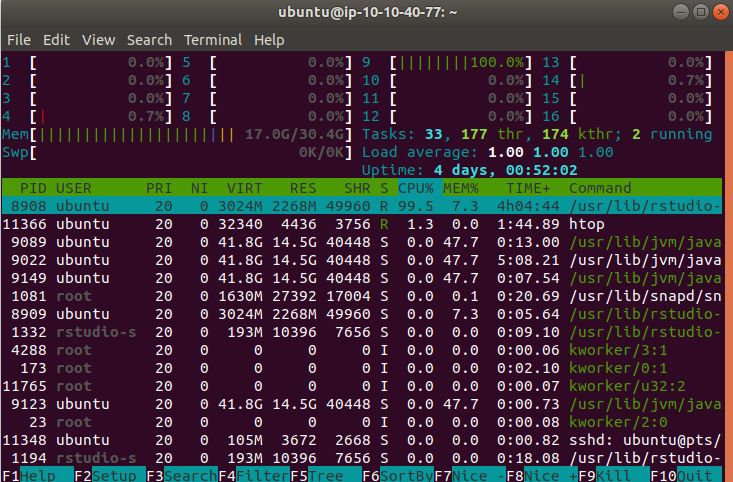Sort by TIME+ column header
The height and width of the screenshot is (482, 733).
(528, 188)
